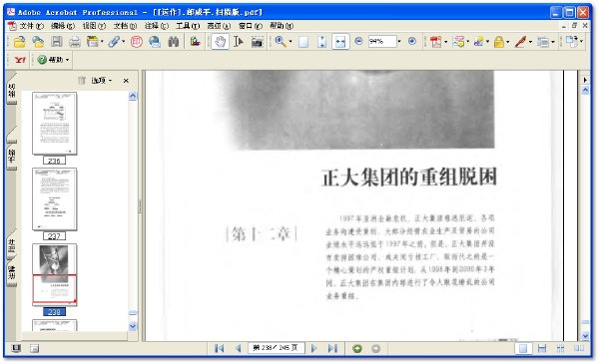This screenshot has width=599, height=364.
Task: Click the Secure padlock icon
Action: 498,42
